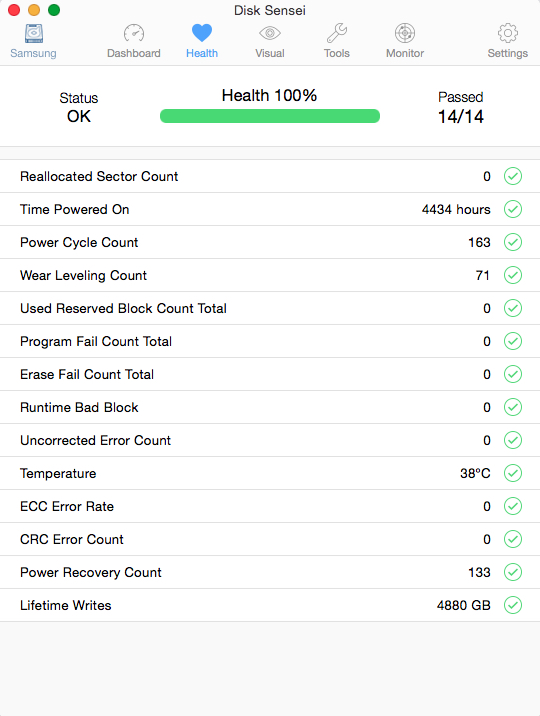Open the Dashboard gauge icon
Screen dimensions: 540x716
tap(134, 33)
